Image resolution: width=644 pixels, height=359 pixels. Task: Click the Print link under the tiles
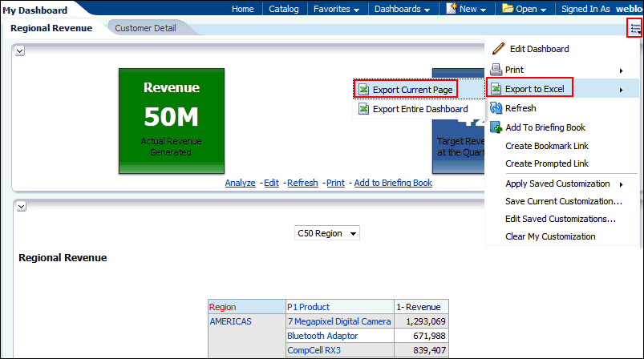tap(335, 183)
